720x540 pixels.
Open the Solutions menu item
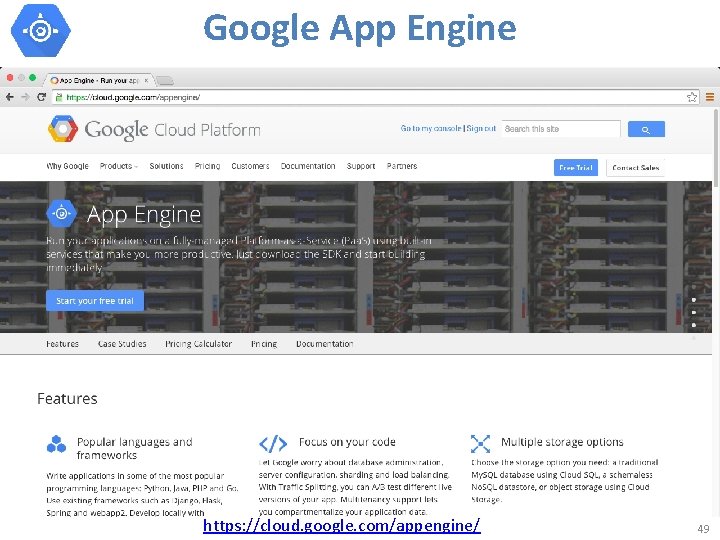coord(166,166)
